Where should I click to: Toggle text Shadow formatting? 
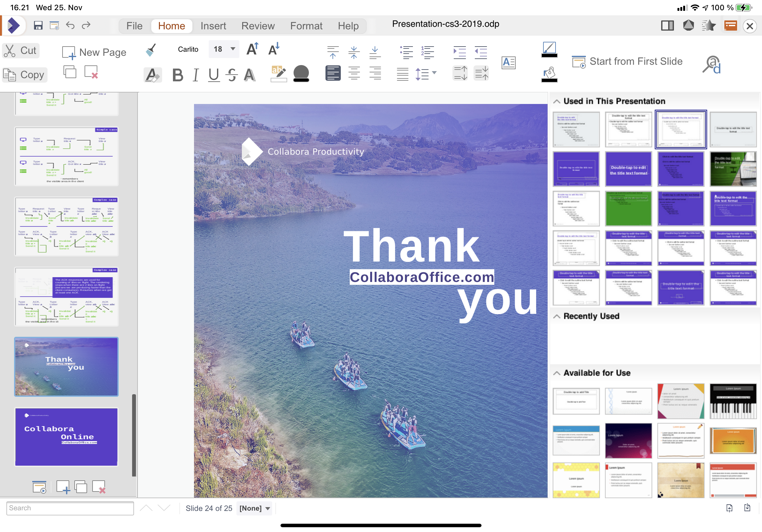[x=250, y=75]
